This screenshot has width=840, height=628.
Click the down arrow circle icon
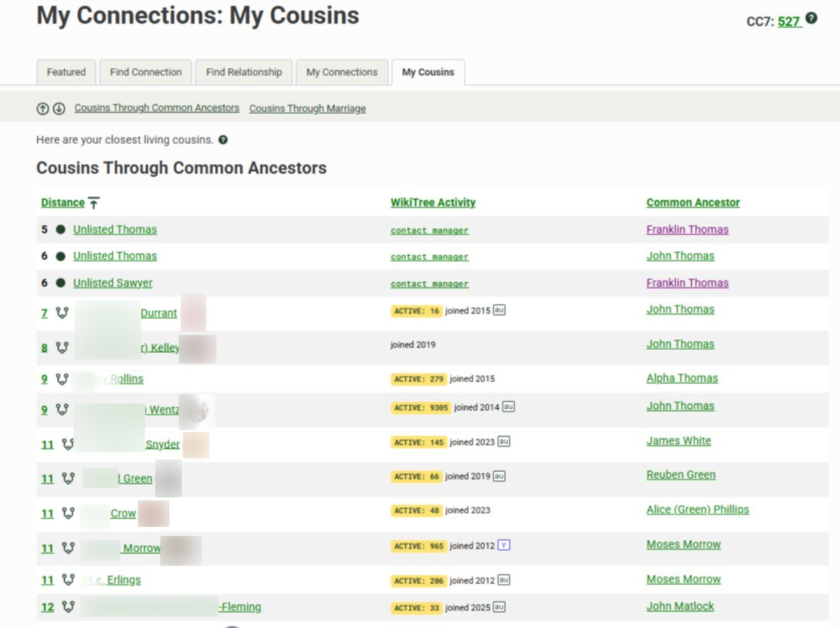[59, 109]
